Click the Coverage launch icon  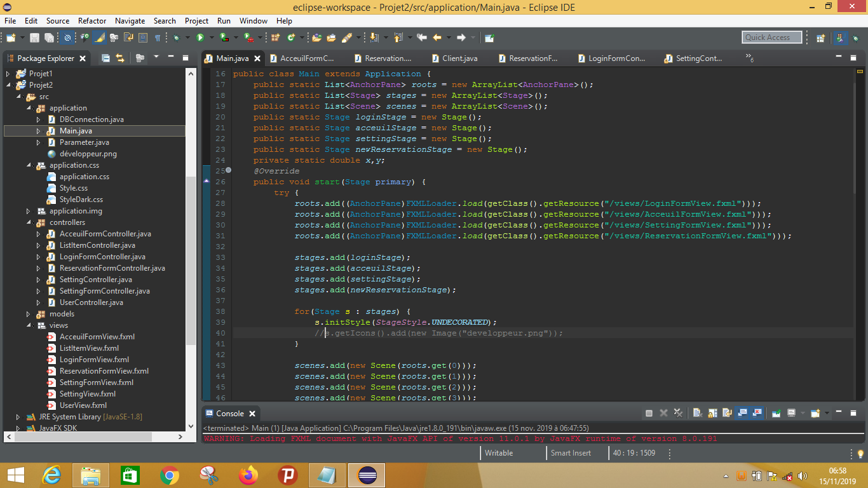coord(224,37)
